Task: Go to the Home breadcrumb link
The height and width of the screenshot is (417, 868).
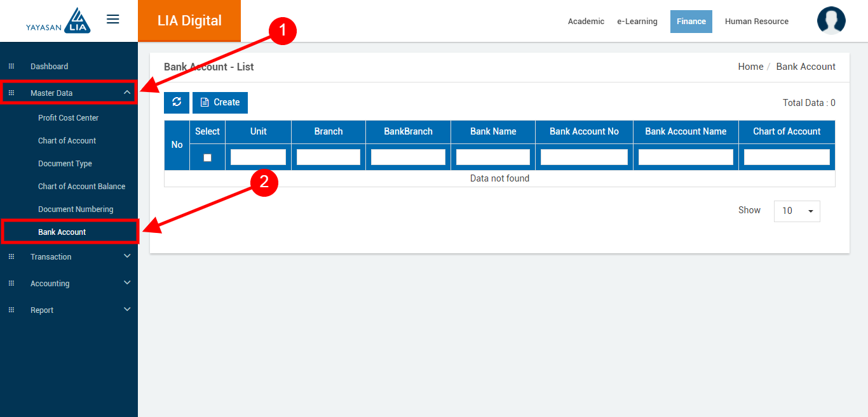Action: point(750,67)
